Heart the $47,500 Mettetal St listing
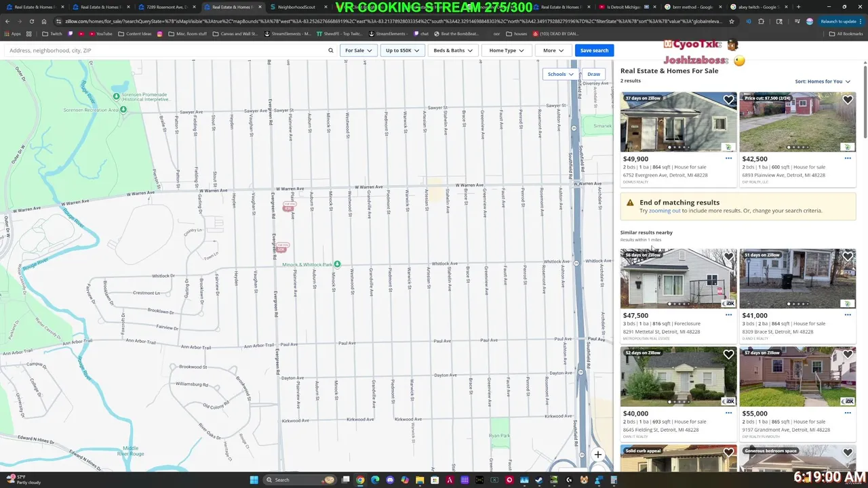The image size is (868, 488). coord(728,256)
